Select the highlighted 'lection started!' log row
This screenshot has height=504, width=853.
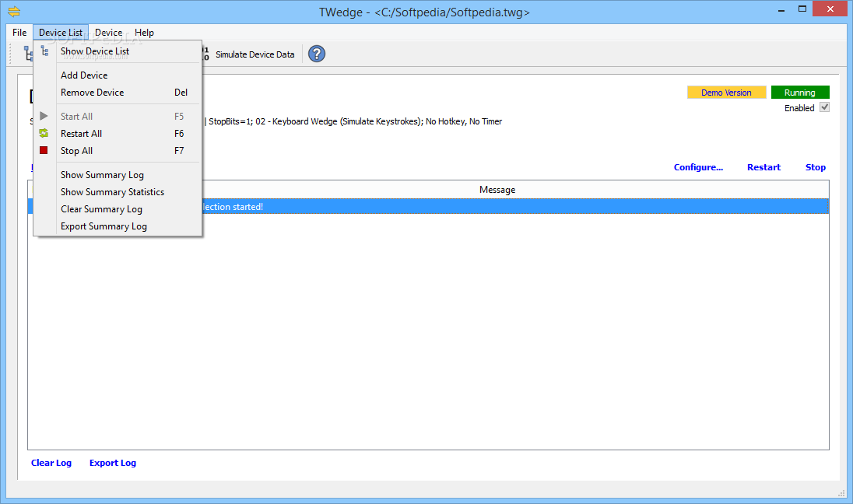428,207
